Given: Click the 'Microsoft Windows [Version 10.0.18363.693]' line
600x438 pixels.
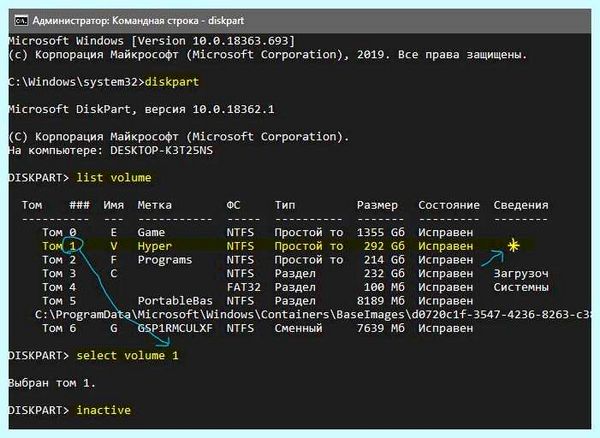Looking at the screenshot, I should point(152,41).
